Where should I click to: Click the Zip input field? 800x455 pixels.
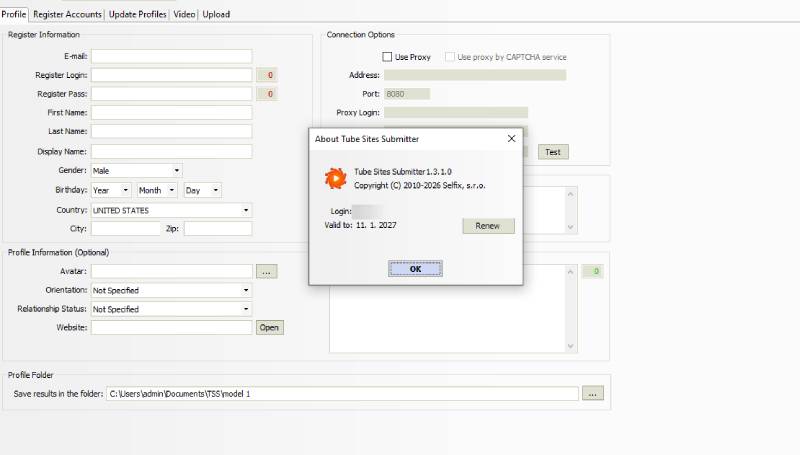click(218, 229)
